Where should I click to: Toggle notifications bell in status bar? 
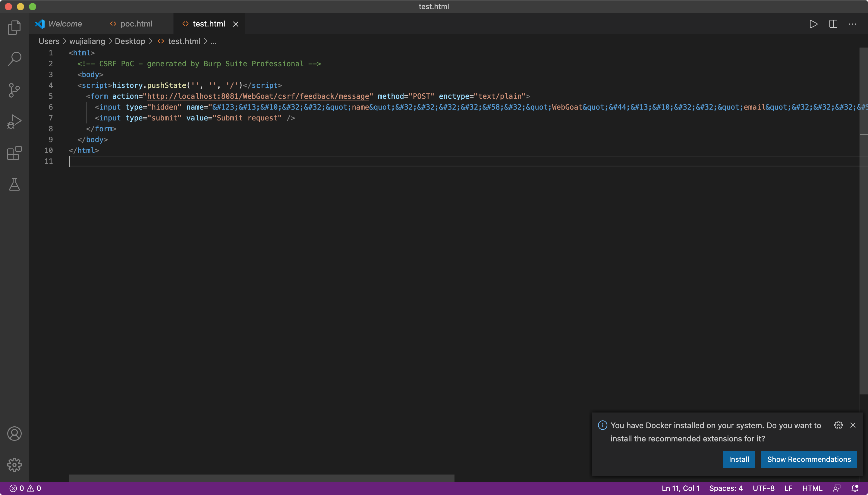click(x=854, y=488)
